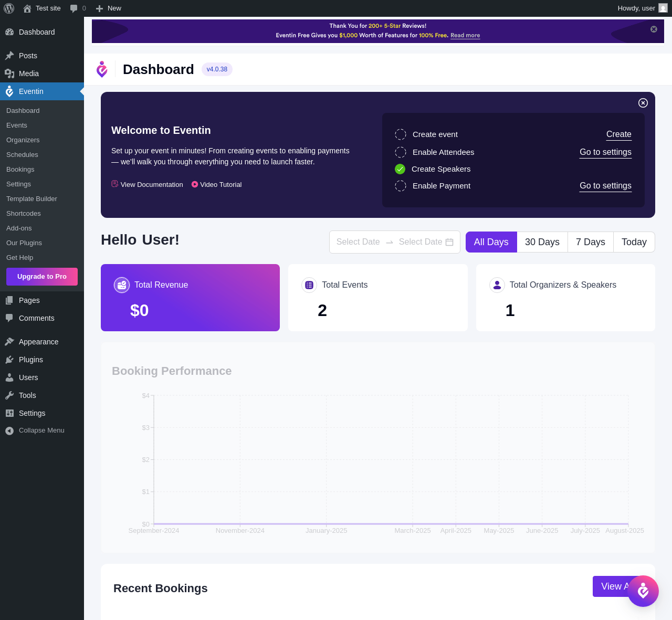
Task: Collapse the admin sidebar menu
Action: (x=42, y=430)
